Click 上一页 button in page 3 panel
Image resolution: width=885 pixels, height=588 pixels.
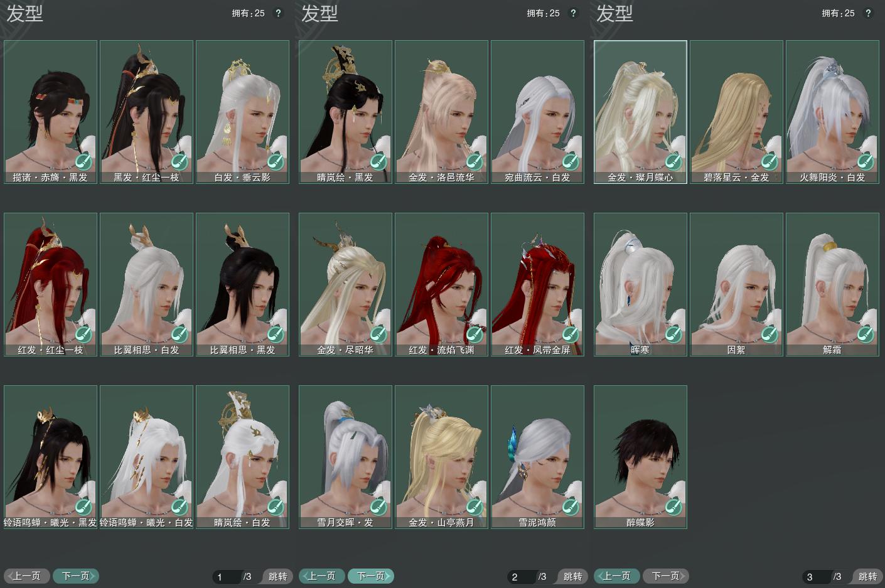(x=617, y=575)
